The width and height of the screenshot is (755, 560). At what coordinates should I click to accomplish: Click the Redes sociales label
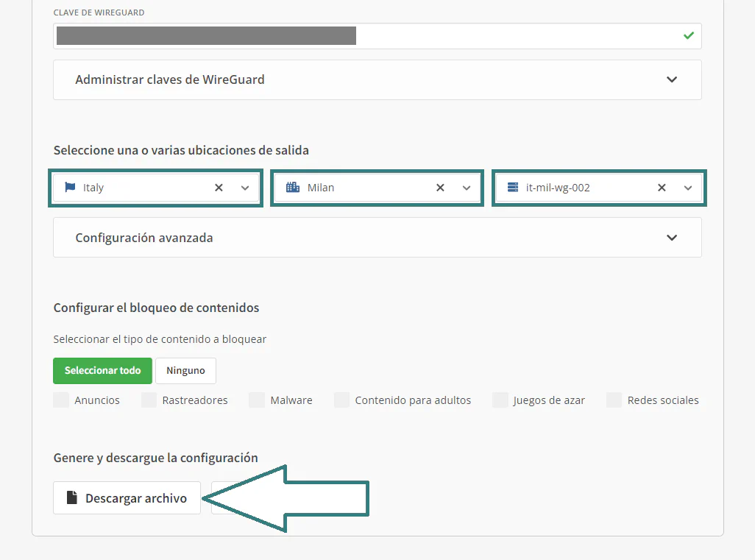[663, 400]
